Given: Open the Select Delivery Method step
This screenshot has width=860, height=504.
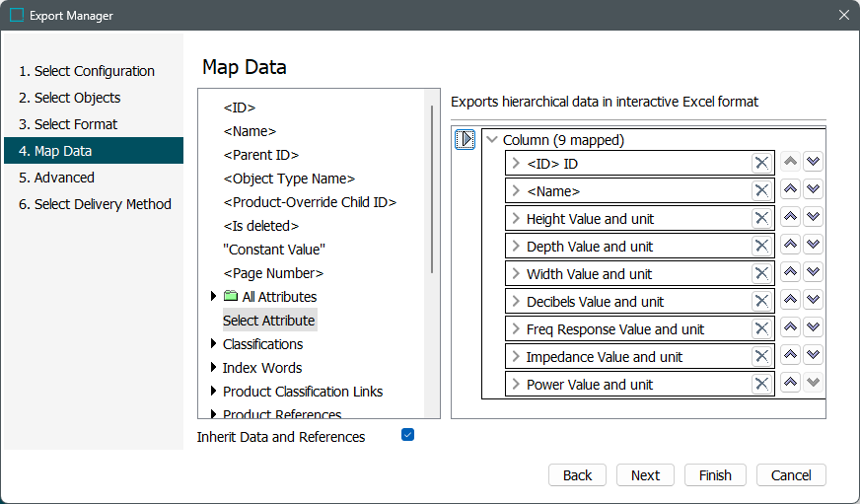Looking at the screenshot, I should coord(95,204).
